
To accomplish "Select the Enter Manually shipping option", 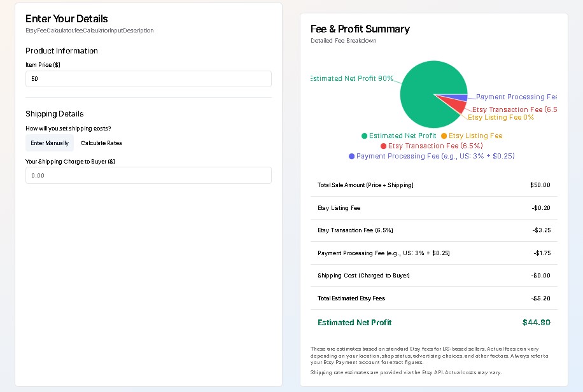I will (50, 143).
